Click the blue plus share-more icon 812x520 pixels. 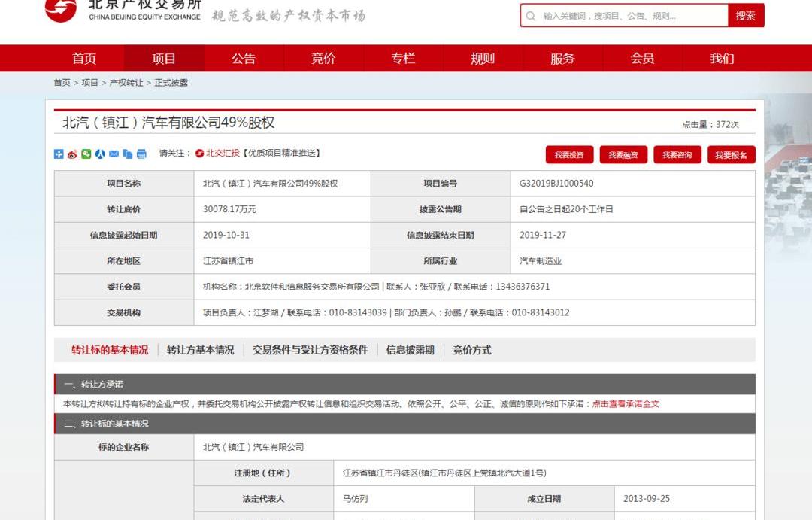(x=59, y=154)
